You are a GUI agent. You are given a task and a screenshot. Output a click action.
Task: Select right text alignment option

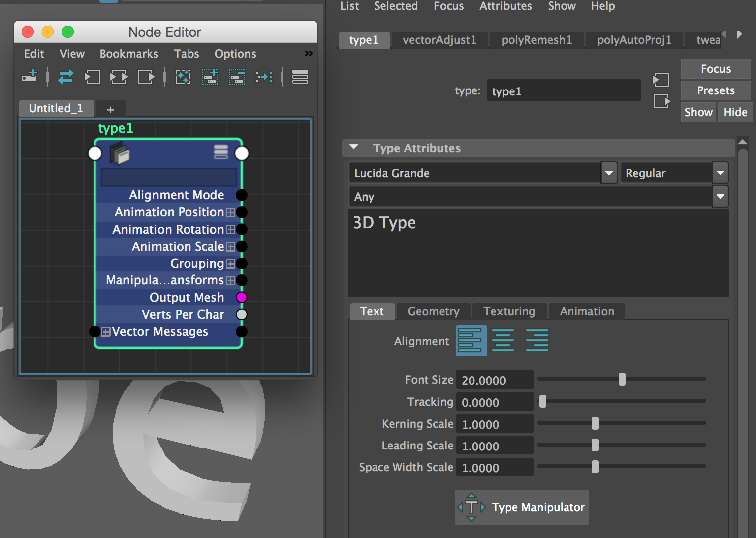click(537, 340)
